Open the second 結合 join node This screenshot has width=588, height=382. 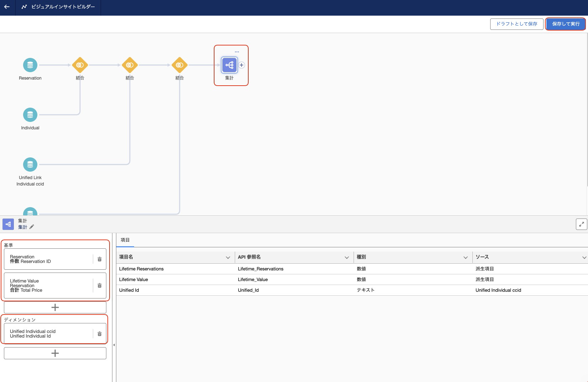tap(130, 65)
